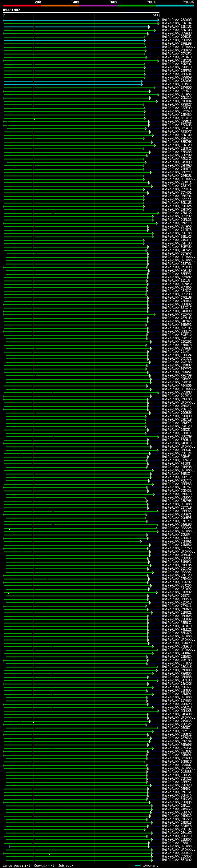Screen dimensions: 197x868
Task: Select hit label UniRef100_P80859
Action: pos(177,386)
